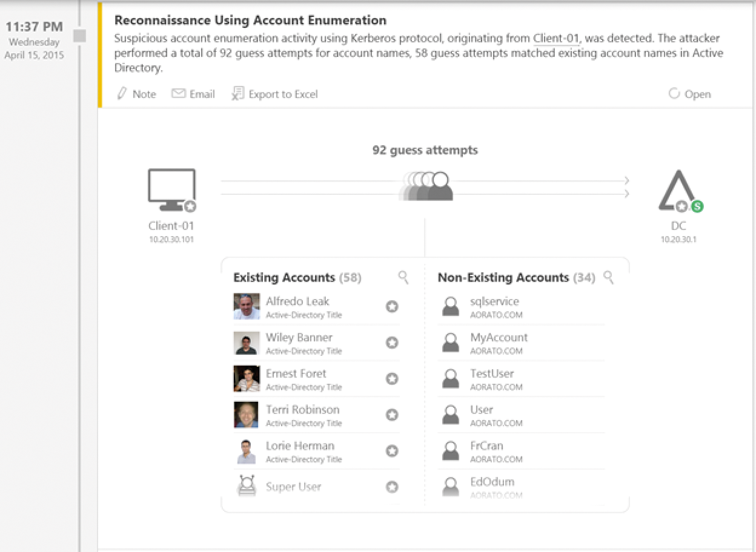The image size is (756, 552).
Task: Click the sqlservice account avatar icon
Action: tap(450, 307)
